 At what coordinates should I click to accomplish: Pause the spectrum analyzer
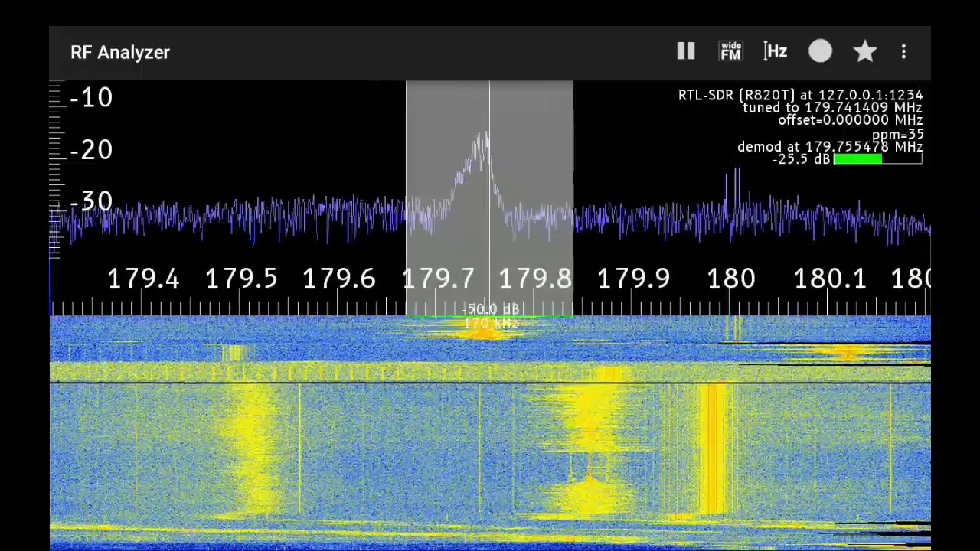686,51
